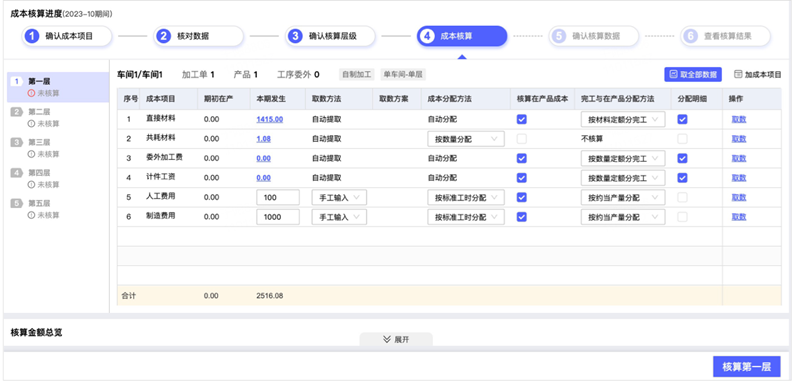The image size is (800, 389).
Task: Open 按材料定额分完工 dropdown for 直接材料
Action: coord(623,119)
